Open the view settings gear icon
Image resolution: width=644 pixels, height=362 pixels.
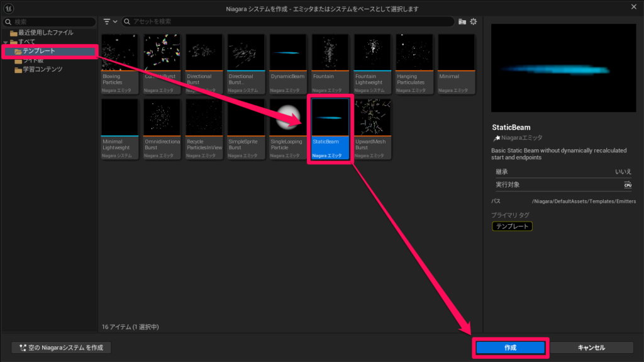click(474, 21)
